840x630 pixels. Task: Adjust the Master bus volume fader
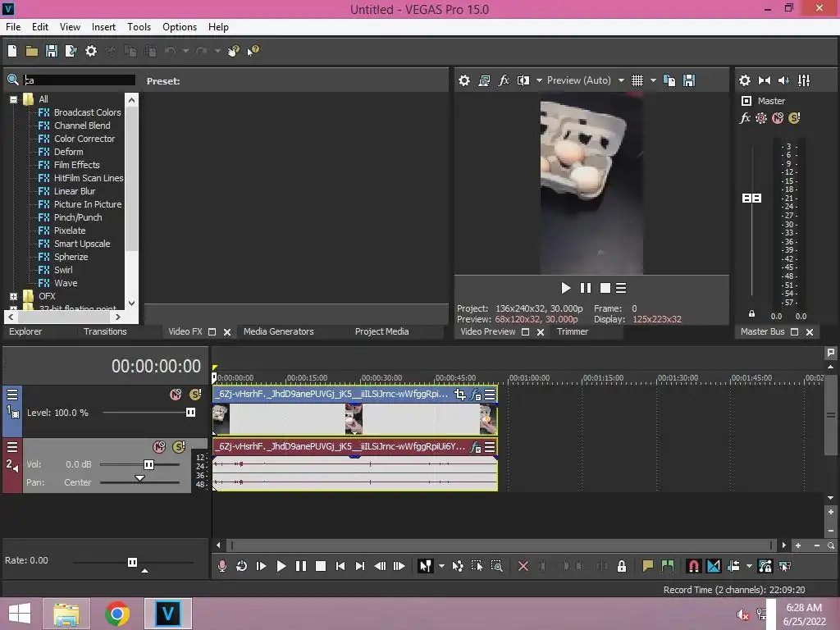(751, 199)
